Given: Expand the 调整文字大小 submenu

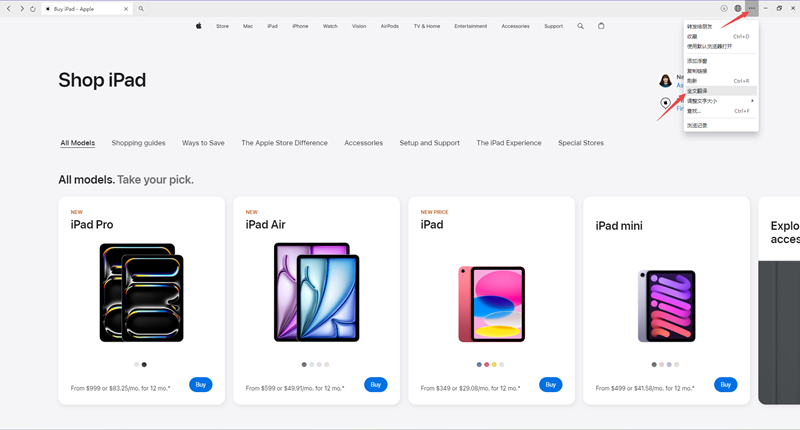Looking at the screenshot, I should [x=720, y=101].
